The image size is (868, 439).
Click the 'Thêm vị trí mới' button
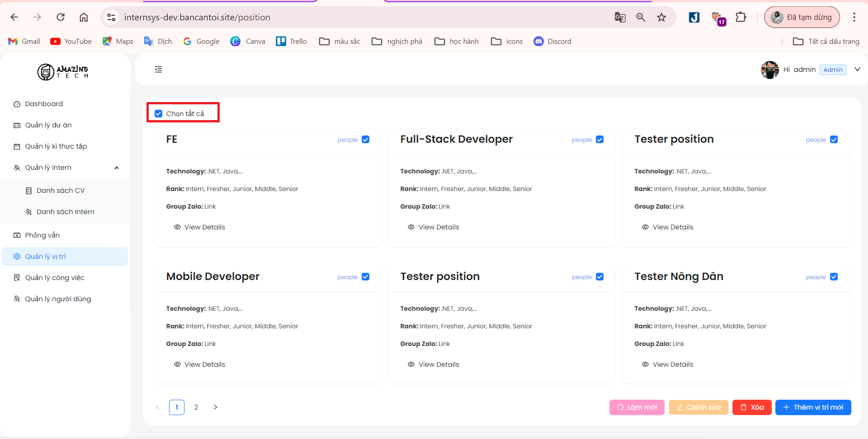813,407
